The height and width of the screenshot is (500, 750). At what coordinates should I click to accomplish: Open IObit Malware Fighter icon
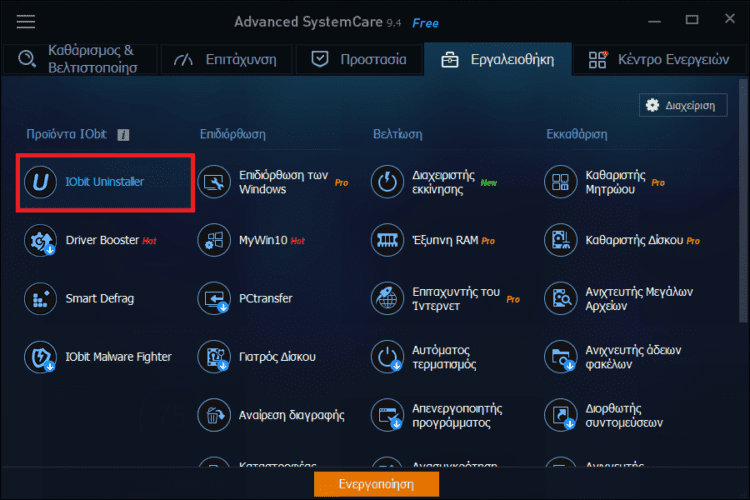41,357
